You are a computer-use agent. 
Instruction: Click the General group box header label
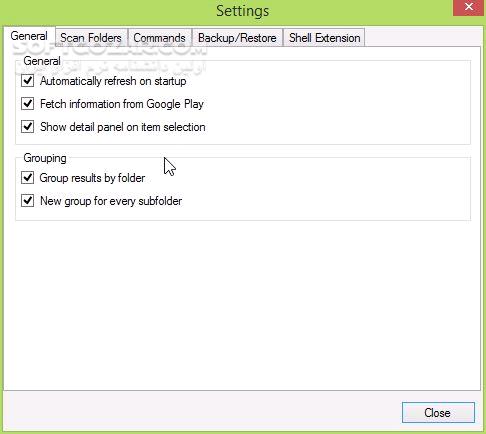coord(42,61)
